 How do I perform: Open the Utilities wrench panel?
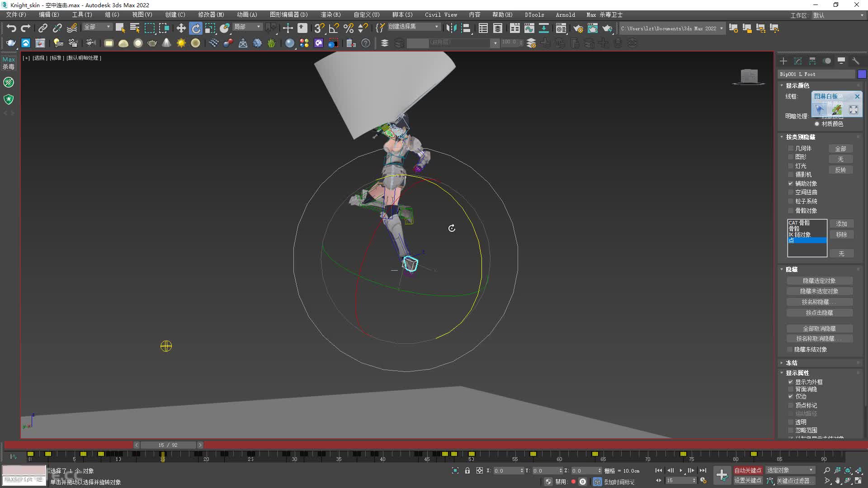[856, 61]
